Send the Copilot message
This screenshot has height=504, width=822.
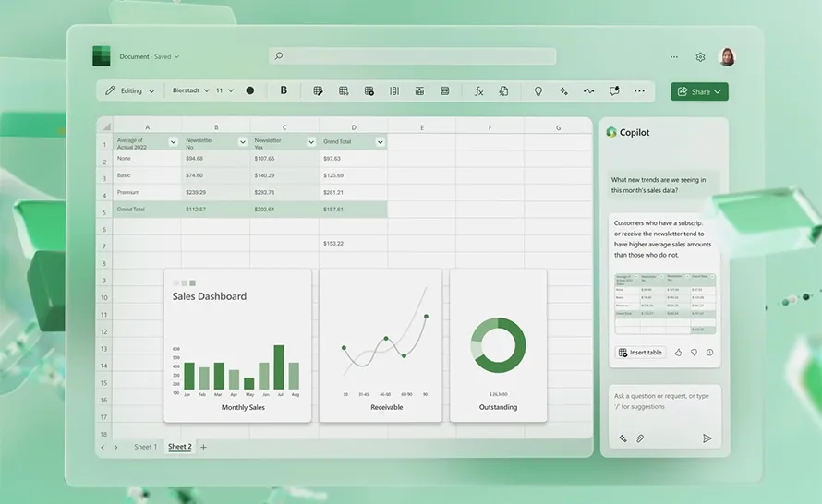pyautogui.click(x=707, y=438)
